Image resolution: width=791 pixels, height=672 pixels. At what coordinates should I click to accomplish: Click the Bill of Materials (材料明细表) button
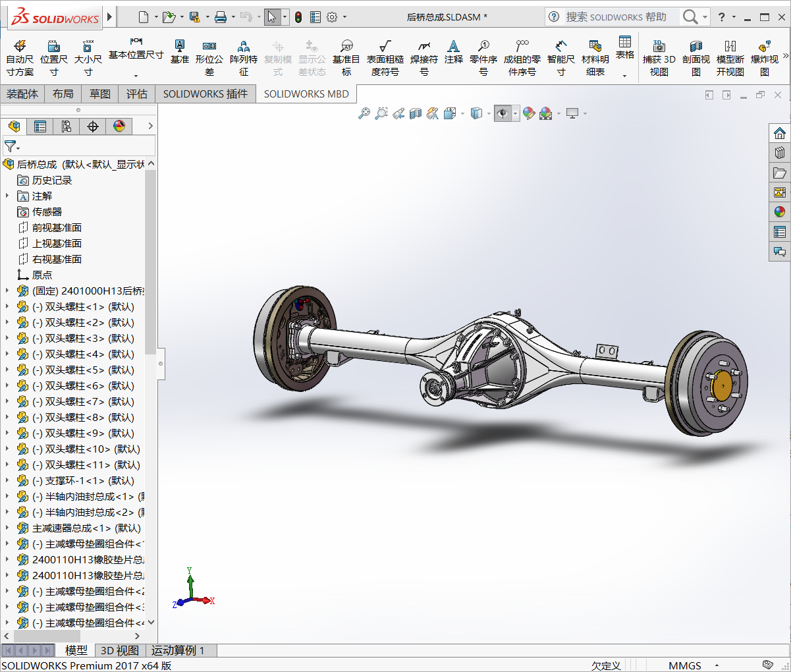(595, 57)
